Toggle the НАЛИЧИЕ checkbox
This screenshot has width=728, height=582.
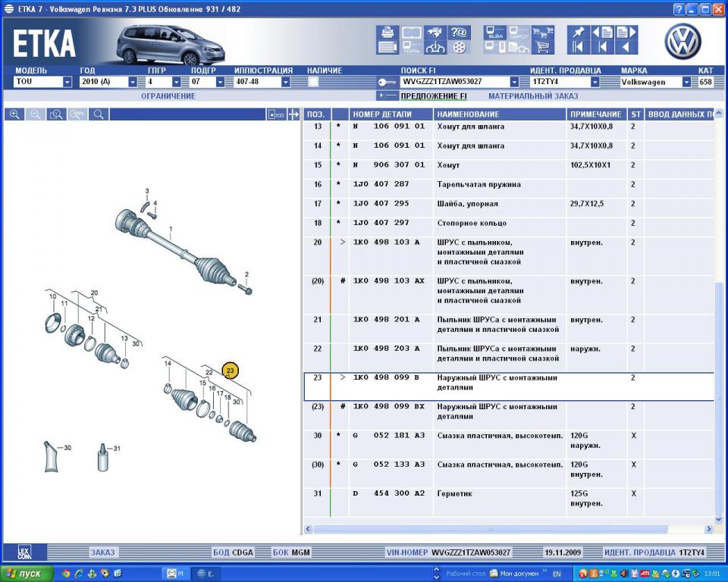pyautogui.click(x=313, y=82)
